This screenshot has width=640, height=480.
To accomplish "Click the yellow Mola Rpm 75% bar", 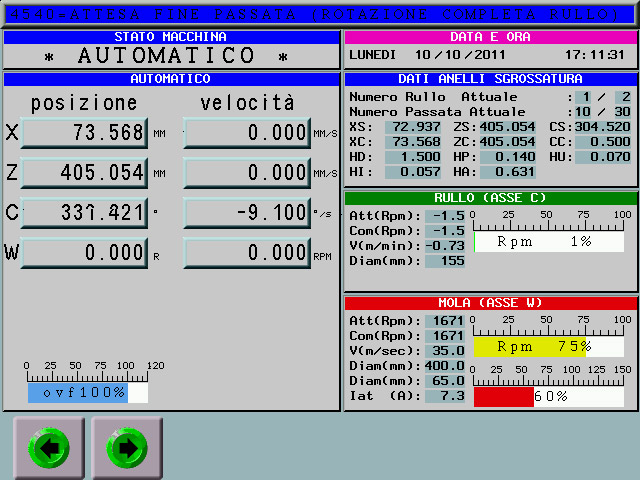I will (x=529, y=347).
